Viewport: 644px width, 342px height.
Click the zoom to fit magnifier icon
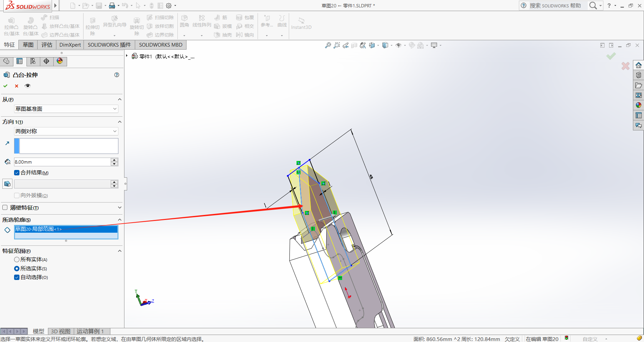coord(328,45)
